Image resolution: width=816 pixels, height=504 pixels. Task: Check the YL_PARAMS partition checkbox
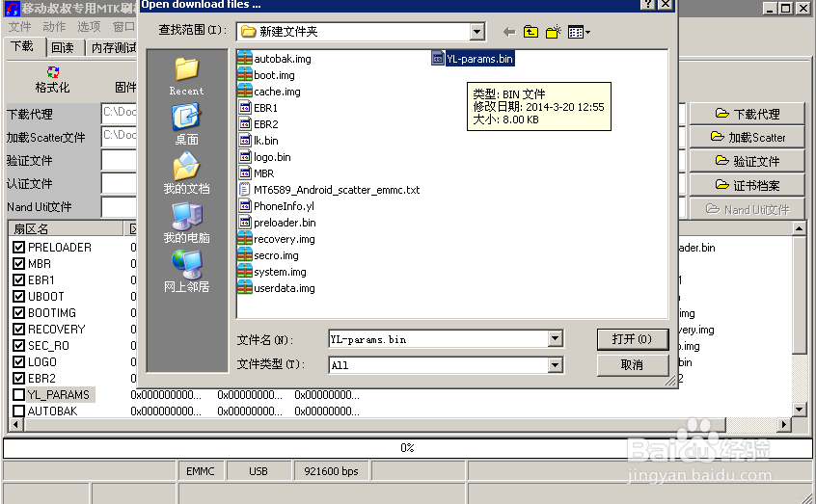pos(18,395)
